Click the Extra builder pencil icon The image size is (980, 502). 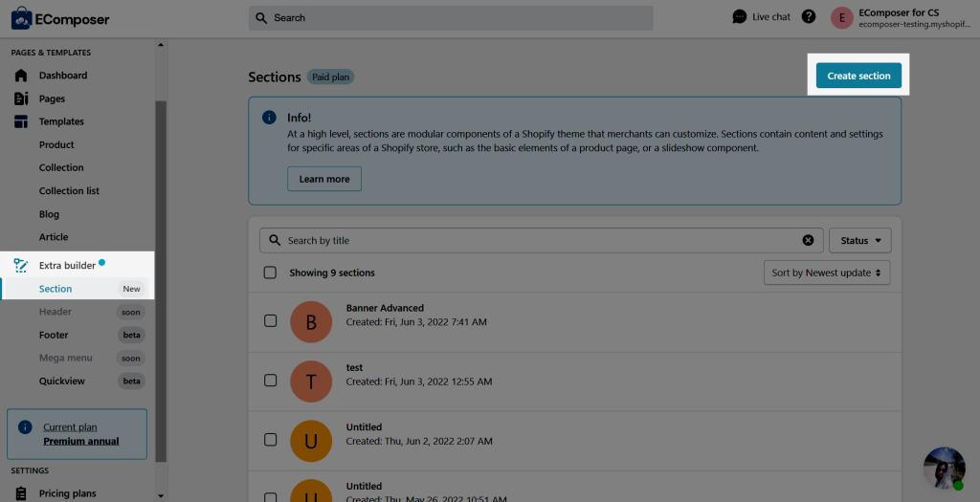coord(21,266)
